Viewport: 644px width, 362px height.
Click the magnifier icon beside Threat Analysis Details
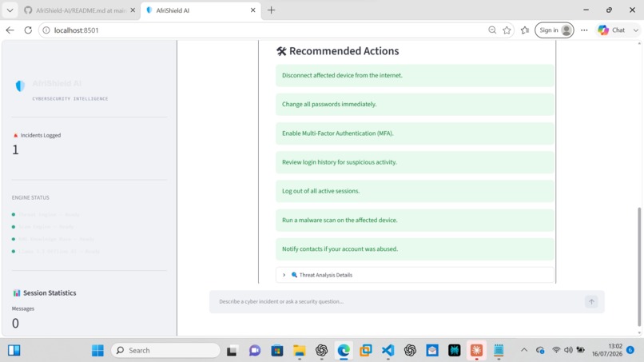pyautogui.click(x=294, y=275)
